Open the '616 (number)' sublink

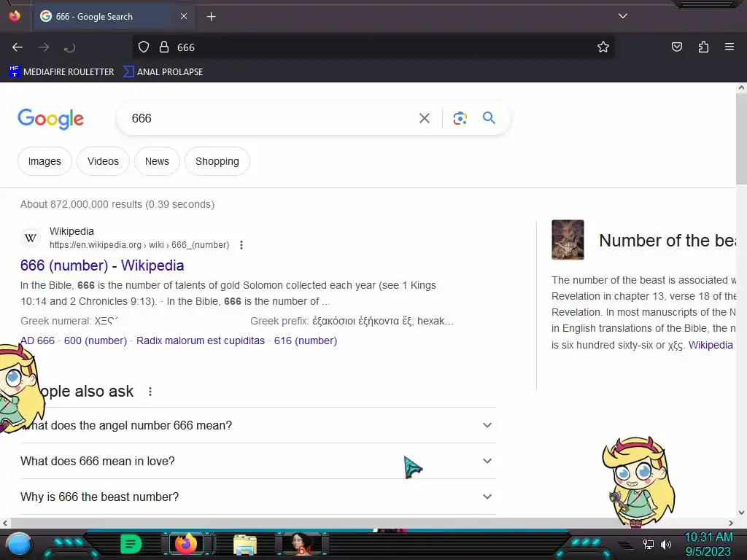click(306, 341)
